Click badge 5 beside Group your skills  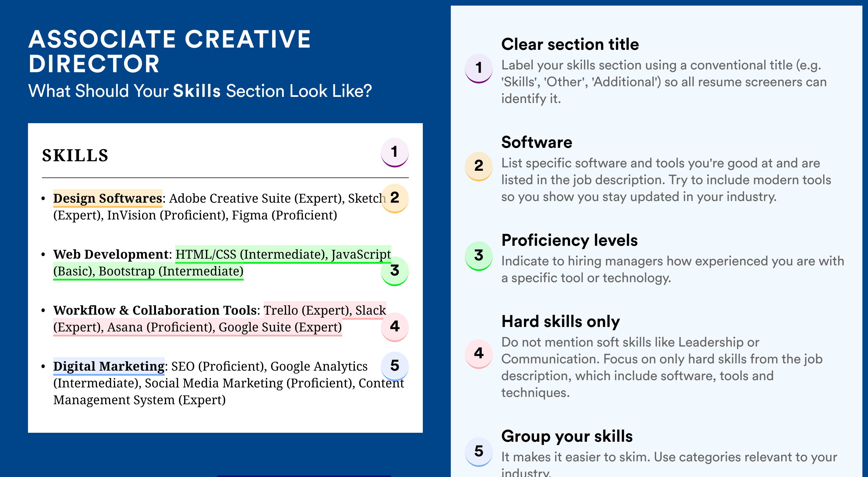479,452
